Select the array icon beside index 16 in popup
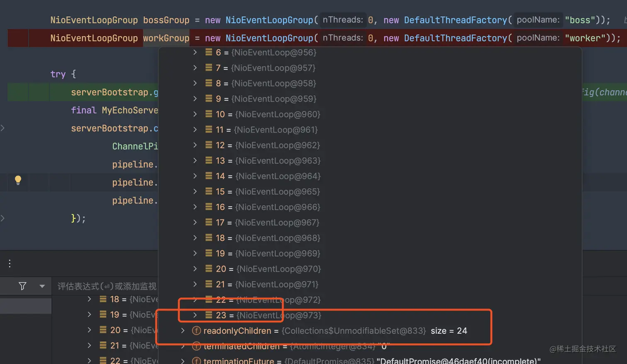627x364 pixels. pos(209,207)
